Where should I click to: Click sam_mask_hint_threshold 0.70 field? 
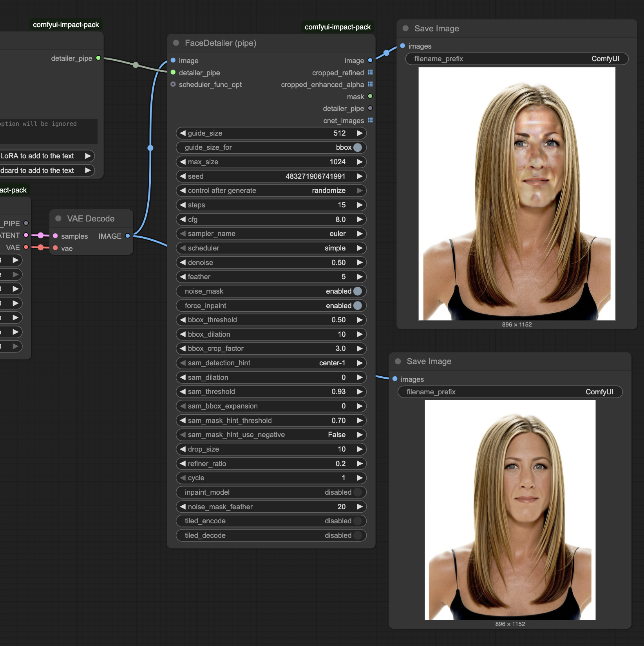point(271,421)
